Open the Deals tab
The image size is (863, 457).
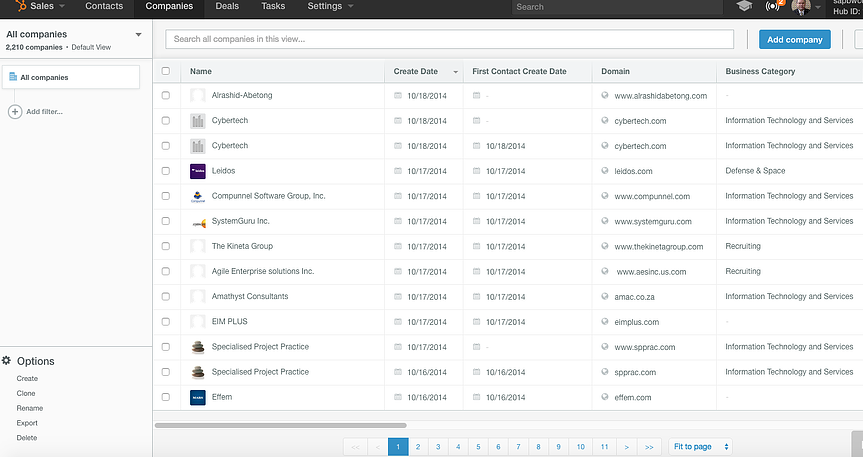[x=227, y=7]
